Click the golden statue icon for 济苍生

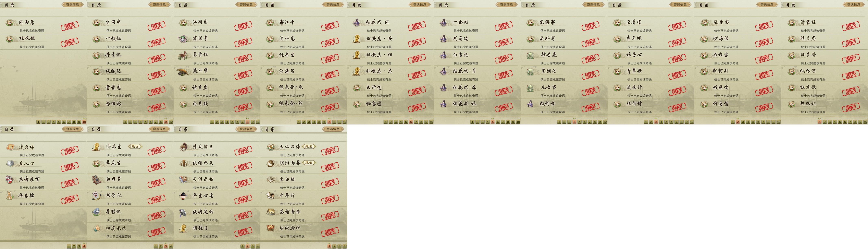click(x=97, y=147)
